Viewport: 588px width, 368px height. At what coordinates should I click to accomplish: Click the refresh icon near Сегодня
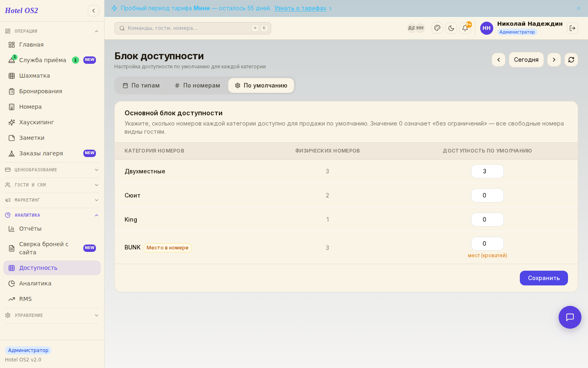pos(571,60)
